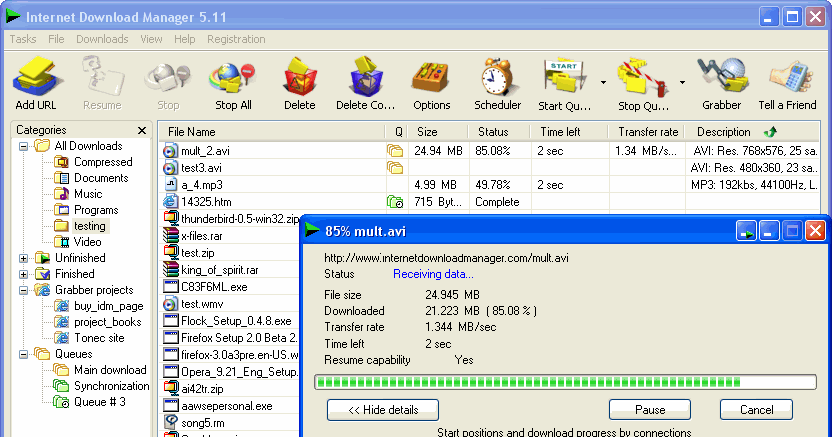Select the Synchronization queue
This screenshot has width=832, height=437.
[x=101, y=386]
